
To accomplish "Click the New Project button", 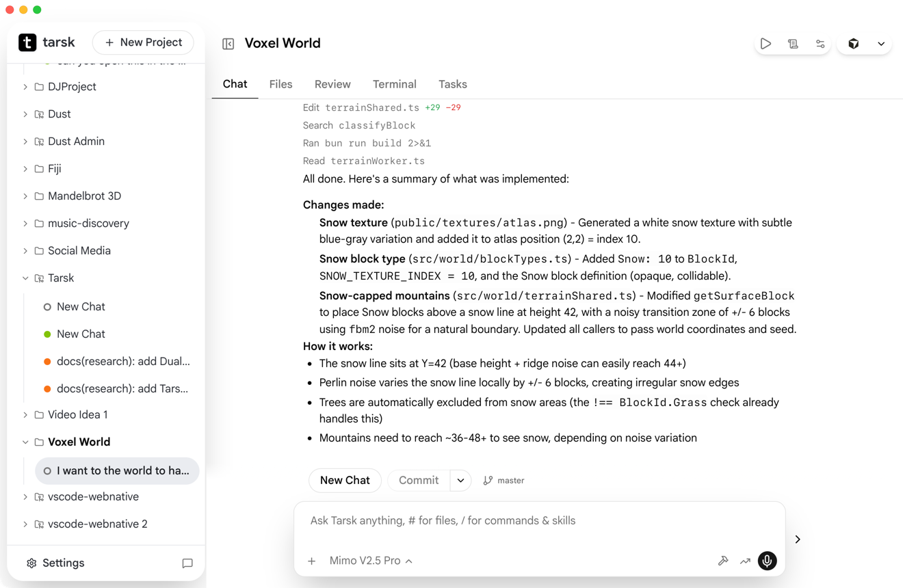I will click(x=143, y=42).
